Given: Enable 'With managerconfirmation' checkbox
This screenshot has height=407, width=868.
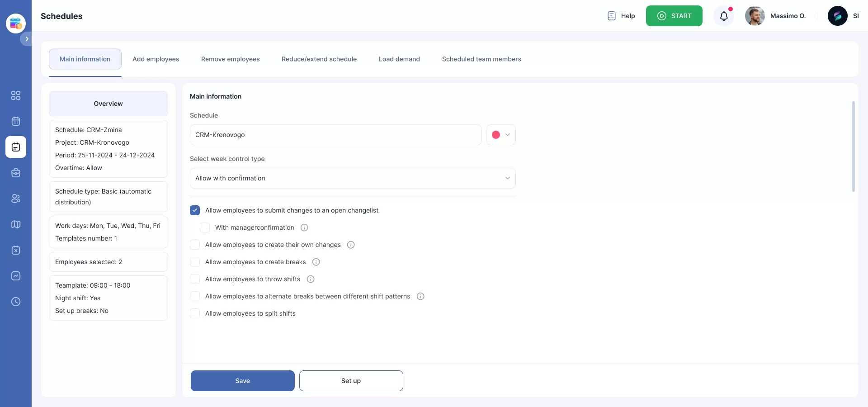Looking at the screenshot, I should (205, 227).
